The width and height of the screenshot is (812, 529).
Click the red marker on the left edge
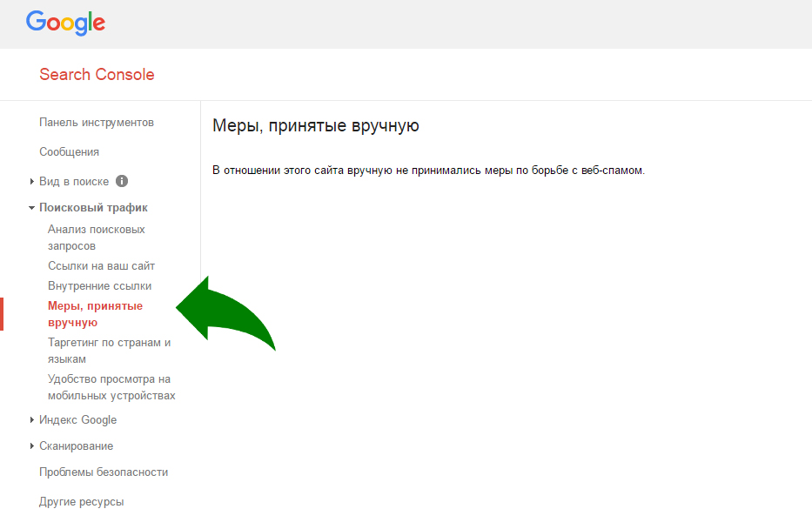coord(2,314)
